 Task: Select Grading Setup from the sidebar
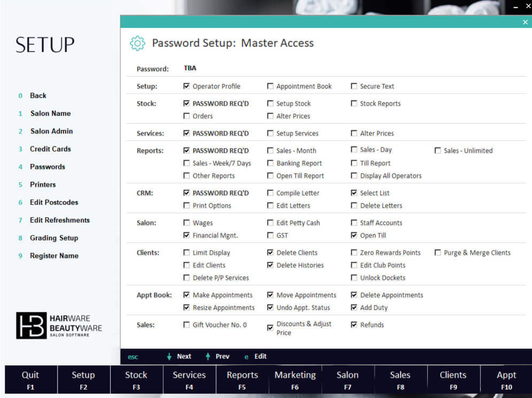point(53,238)
